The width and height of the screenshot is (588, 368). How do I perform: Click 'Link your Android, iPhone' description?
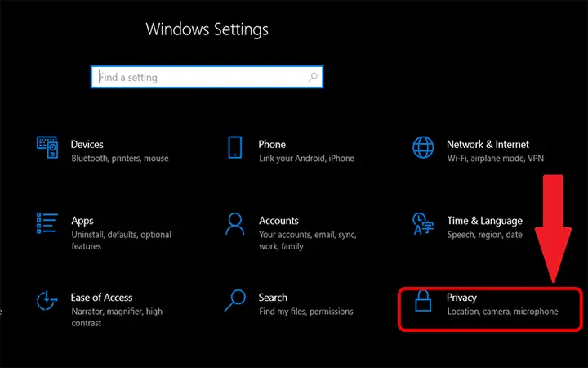(306, 159)
